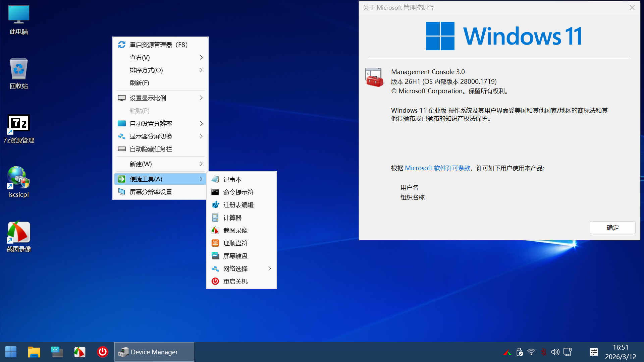
Task: Select 重启资源管理器 (F8) menu item
Action: pyautogui.click(x=158, y=45)
